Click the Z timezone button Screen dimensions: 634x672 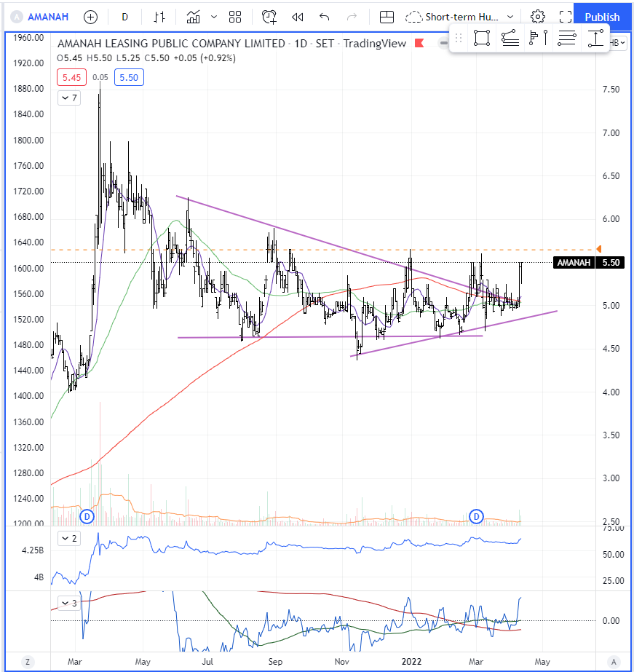(28, 662)
